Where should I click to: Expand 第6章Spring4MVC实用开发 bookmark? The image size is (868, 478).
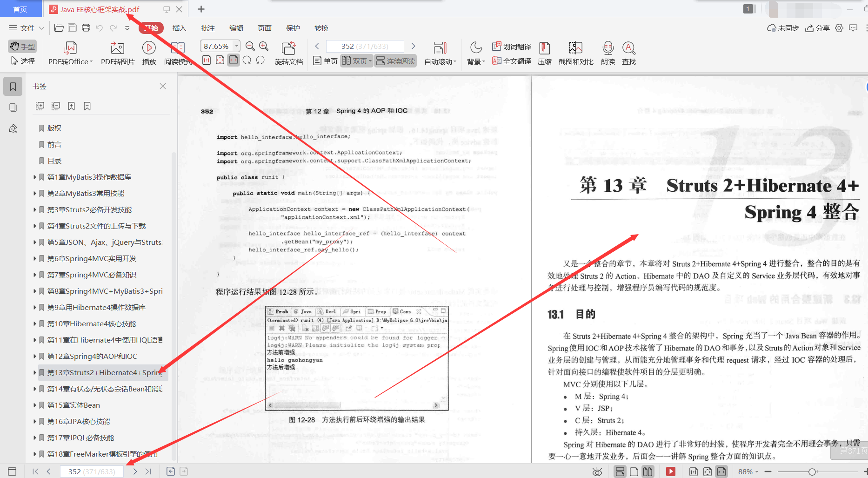pyautogui.click(x=35, y=258)
